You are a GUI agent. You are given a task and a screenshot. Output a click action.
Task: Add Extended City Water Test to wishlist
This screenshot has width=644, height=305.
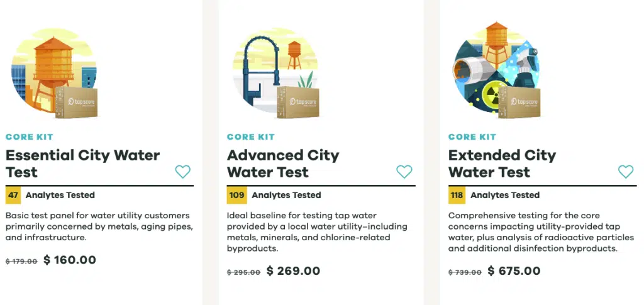pyautogui.click(x=626, y=172)
